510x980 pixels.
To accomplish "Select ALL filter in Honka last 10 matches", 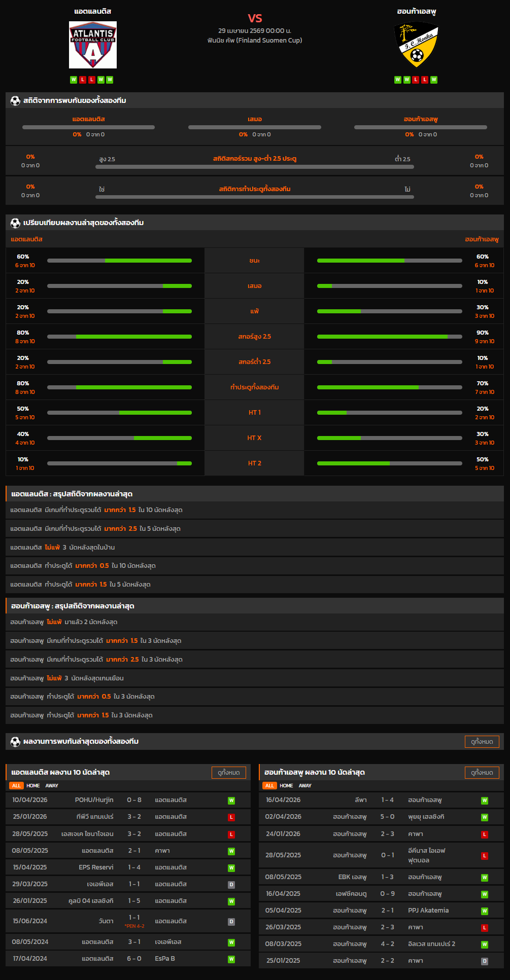I will click(269, 786).
